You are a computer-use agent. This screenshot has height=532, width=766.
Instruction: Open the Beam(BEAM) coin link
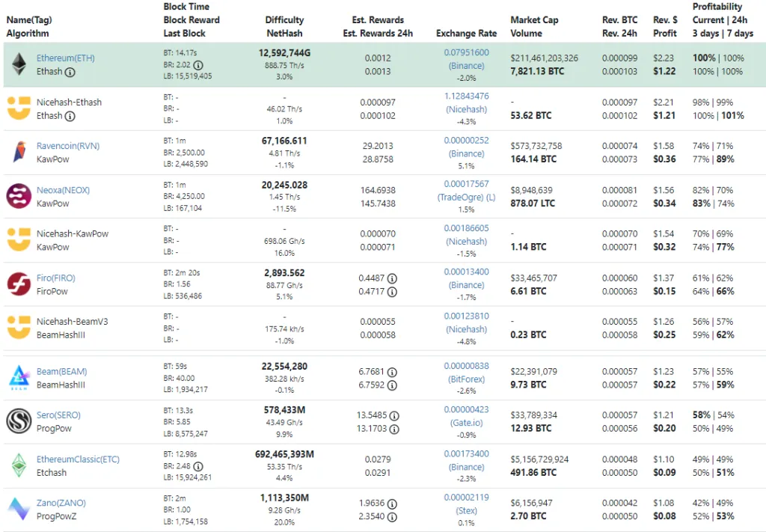(61, 371)
